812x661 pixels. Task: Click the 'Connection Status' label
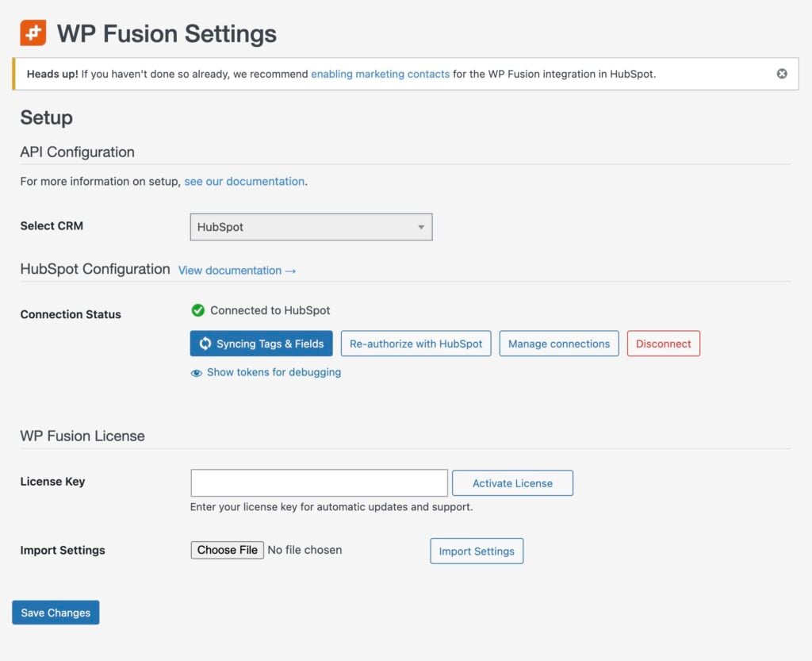(x=71, y=314)
